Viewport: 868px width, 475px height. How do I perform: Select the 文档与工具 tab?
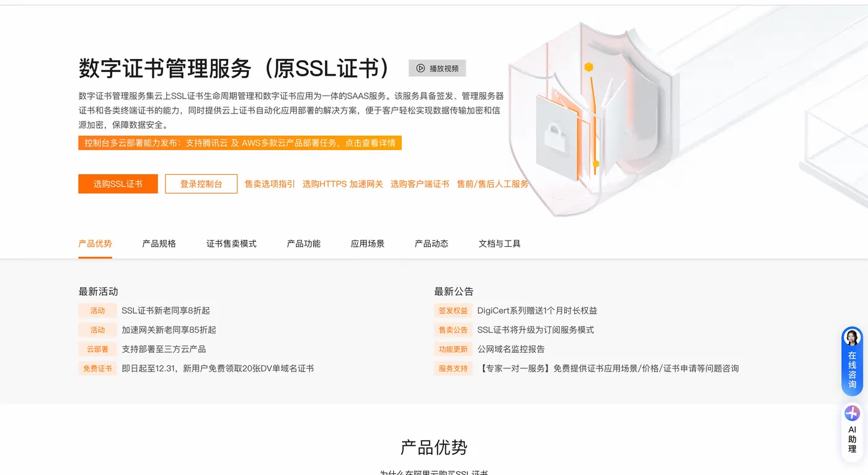tap(500, 244)
